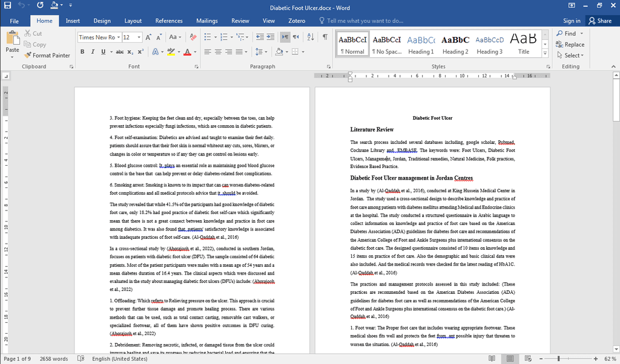Apply strikethrough formatting
The width and height of the screenshot is (620, 364).
pyautogui.click(x=119, y=52)
